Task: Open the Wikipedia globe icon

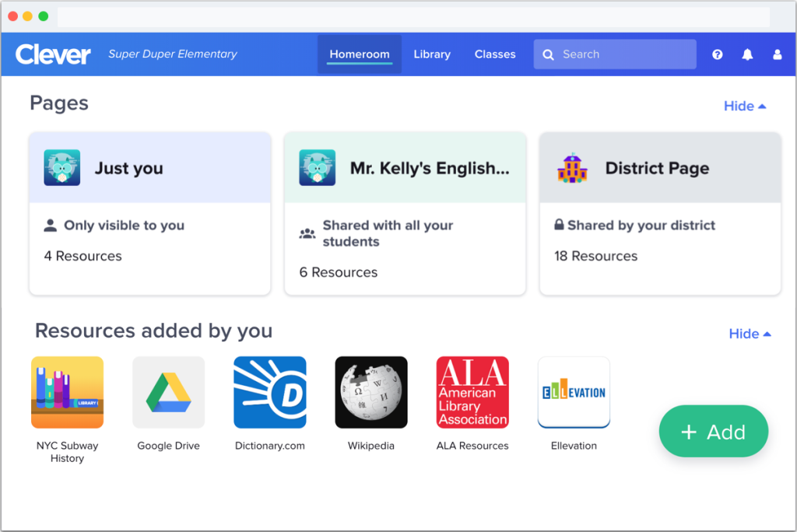Action: (x=371, y=393)
